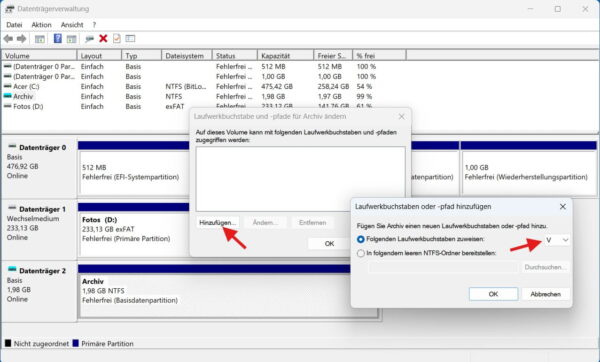
Task: Sort by the Kapazität column header
Action: 285,56
